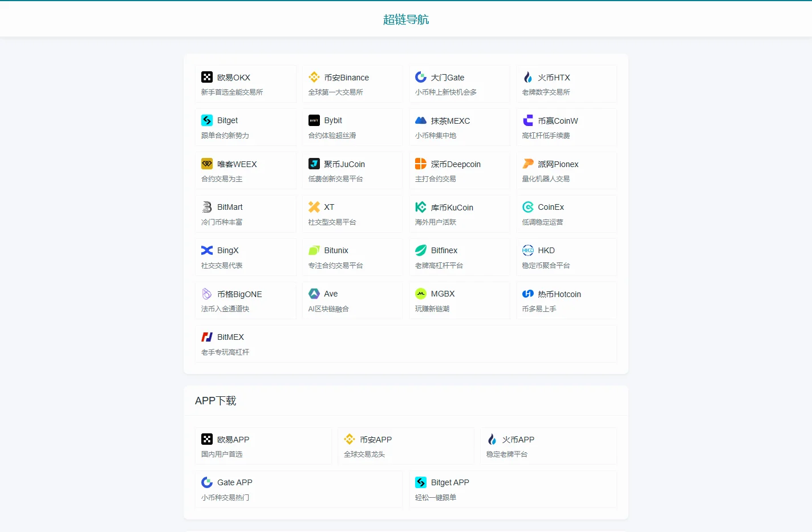The width and height of the screenshot is (812, 532).
Task: Click the XT orange cross icon
Action: (x=314, y=207)
